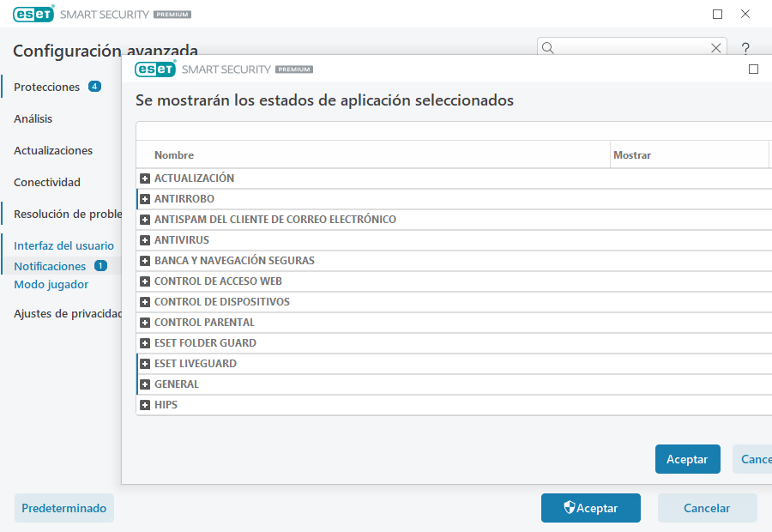Screen dimensions: 772x532
Task: Expand the ANTIRROBO category
Action: pos(144,198)
